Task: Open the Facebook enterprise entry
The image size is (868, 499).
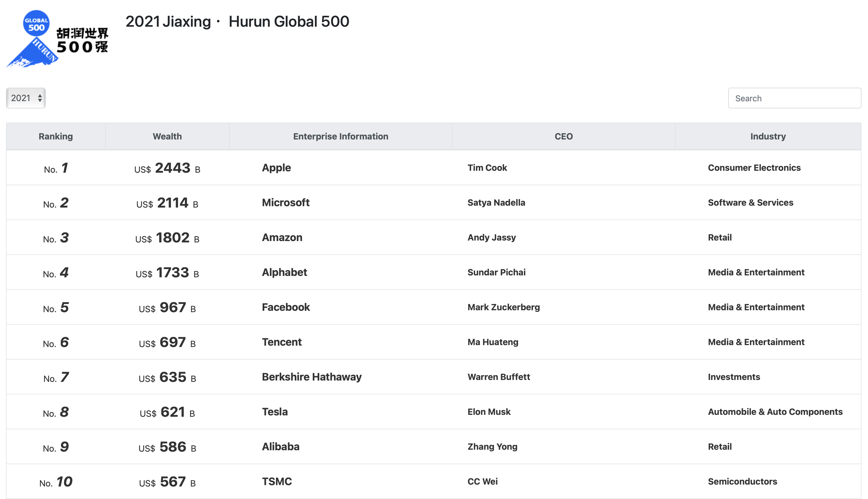Action: (286, 307)
